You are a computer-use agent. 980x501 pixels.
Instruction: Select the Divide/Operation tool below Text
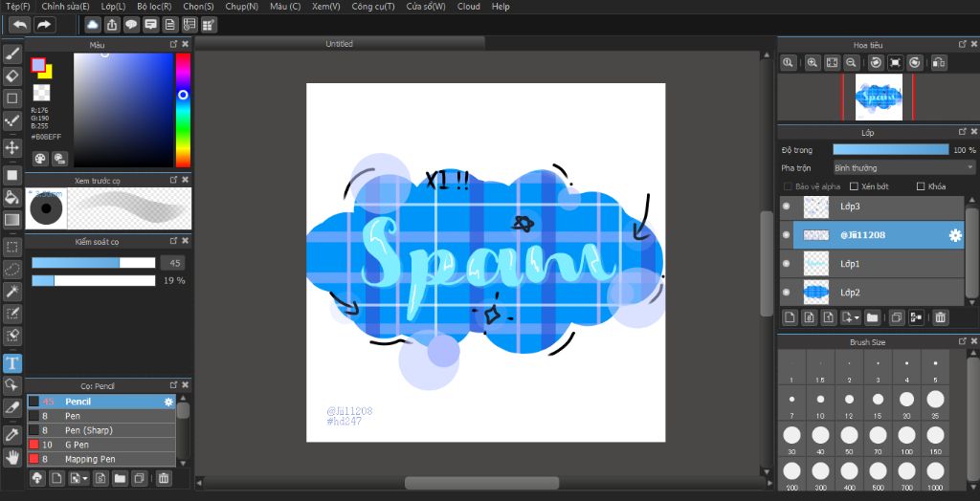(12, 384)
